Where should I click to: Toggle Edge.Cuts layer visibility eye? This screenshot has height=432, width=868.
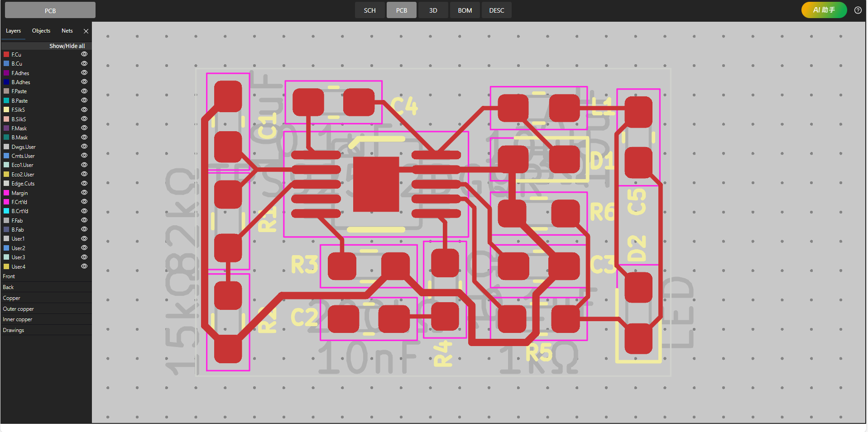tap(84, 184)
